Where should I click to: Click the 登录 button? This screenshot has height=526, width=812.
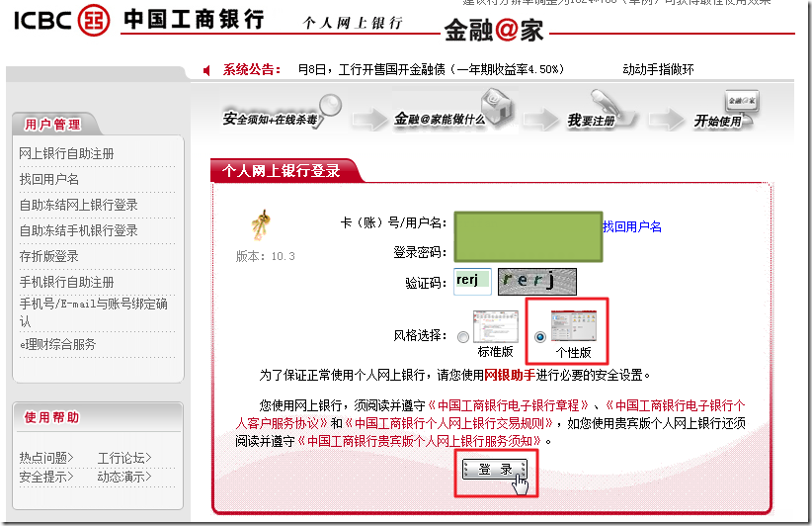coord(495,470)
